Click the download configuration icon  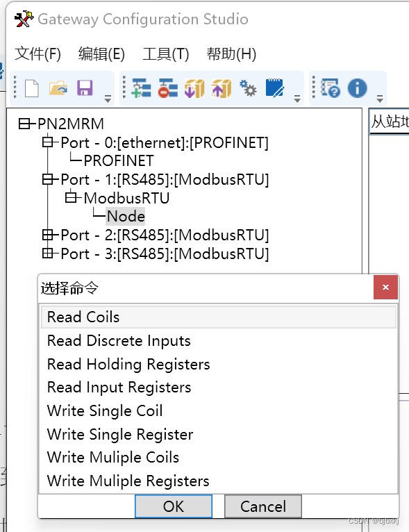pyautogui.click(x=194, y=88)
